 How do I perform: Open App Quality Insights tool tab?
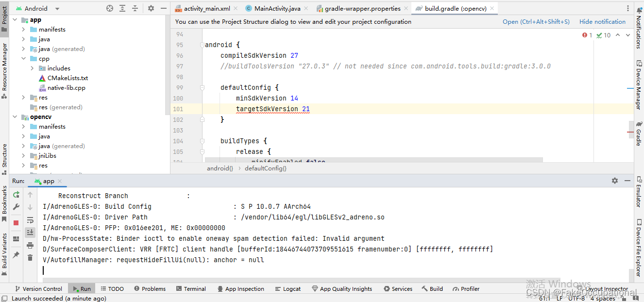342,288
